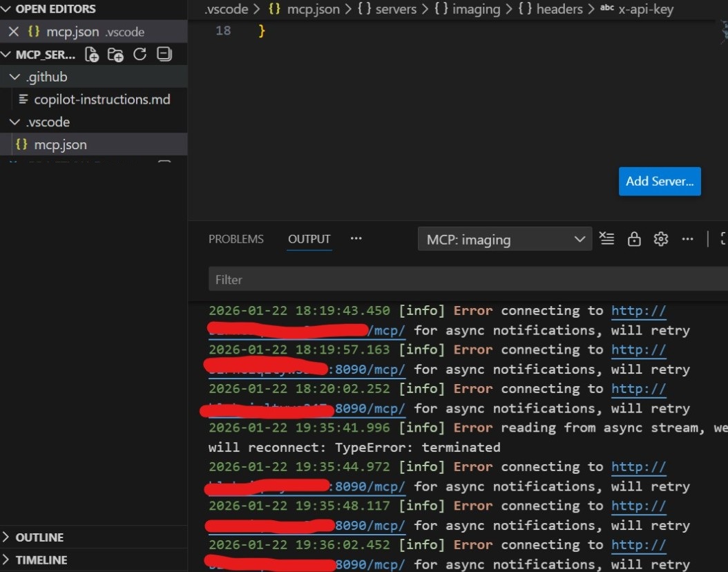Expand the Outline section
728x572 pixels.
click(39, 537)
